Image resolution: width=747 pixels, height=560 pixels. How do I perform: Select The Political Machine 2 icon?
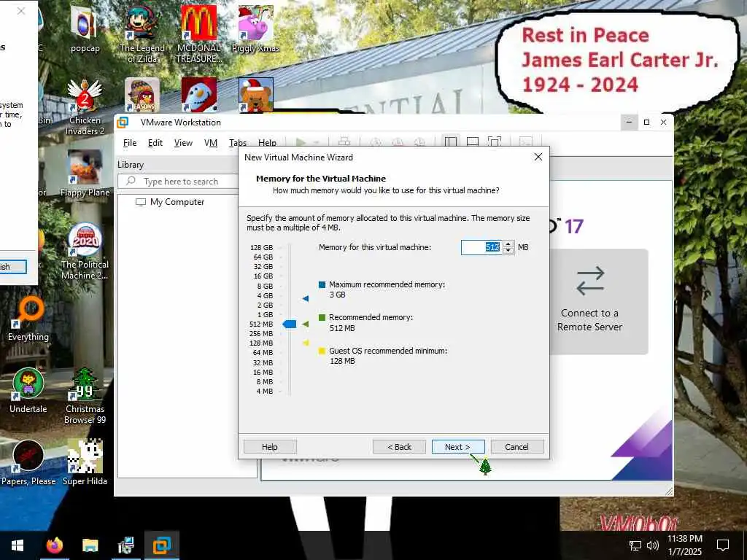click(x=85, y=252)
